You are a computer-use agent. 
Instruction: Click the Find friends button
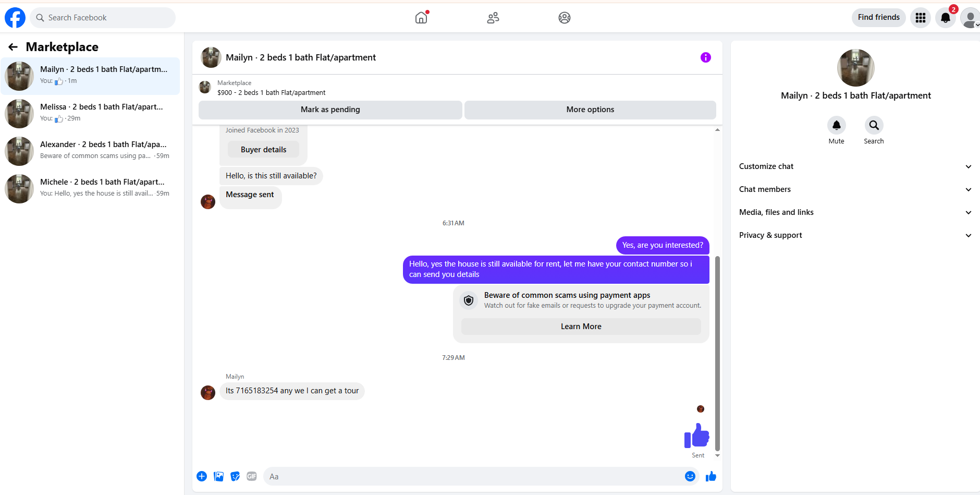(879, 17)
